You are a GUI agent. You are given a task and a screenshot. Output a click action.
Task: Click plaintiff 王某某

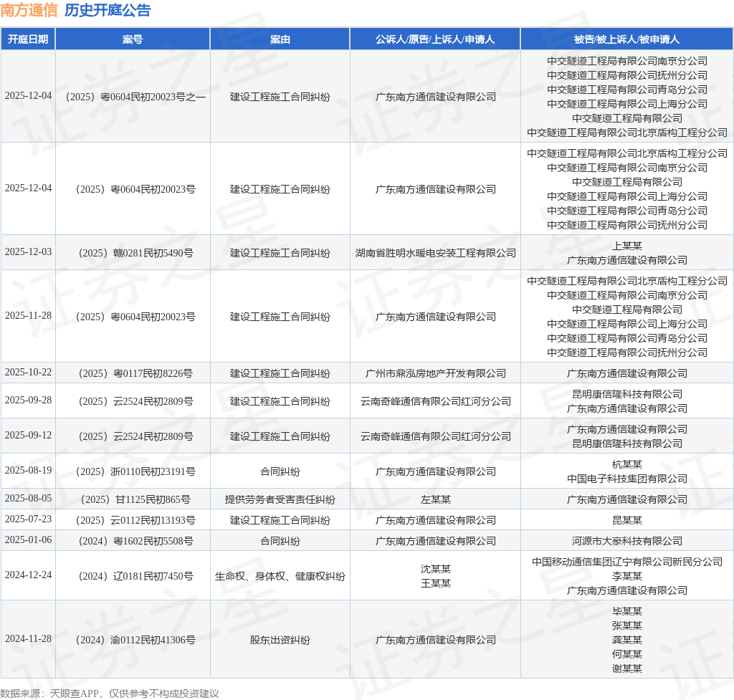point(435,583)
